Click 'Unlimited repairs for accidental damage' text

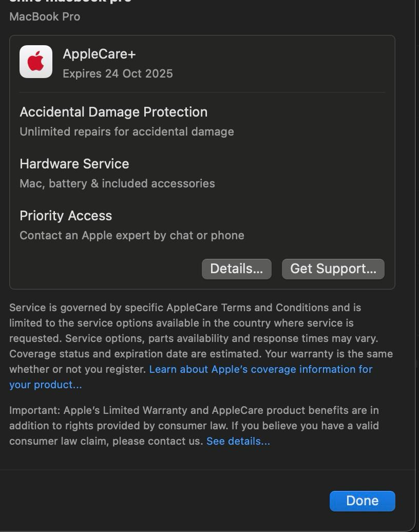click(x=127, y=131)
